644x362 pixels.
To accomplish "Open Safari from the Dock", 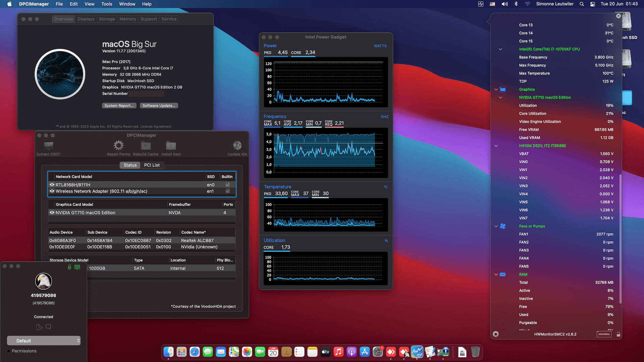I will tap(195, 352).
